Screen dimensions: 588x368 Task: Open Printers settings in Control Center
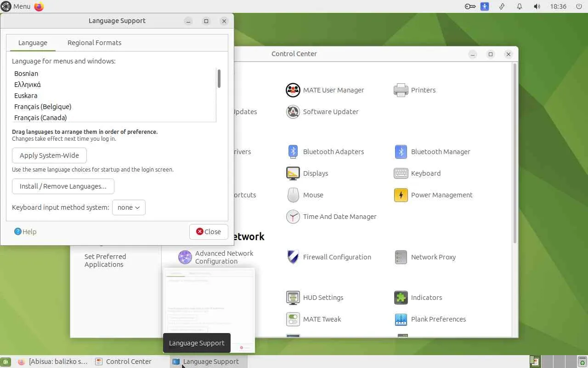414,90
